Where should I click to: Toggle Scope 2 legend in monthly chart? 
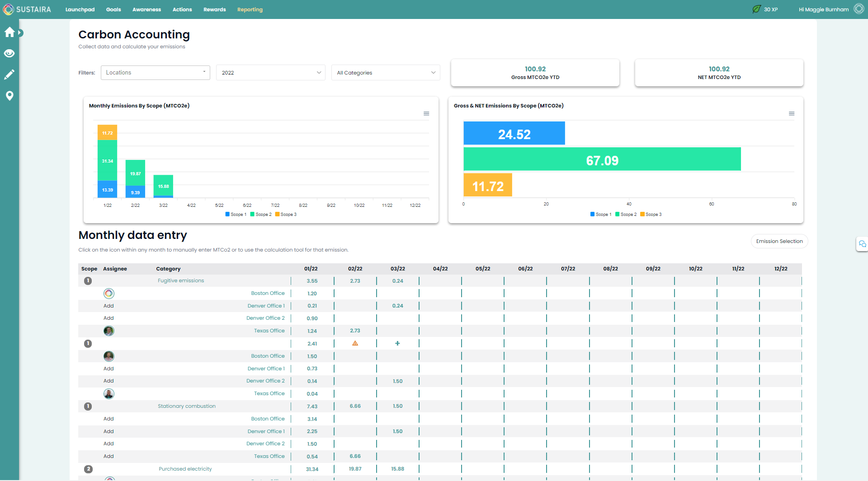pos(261,215)
